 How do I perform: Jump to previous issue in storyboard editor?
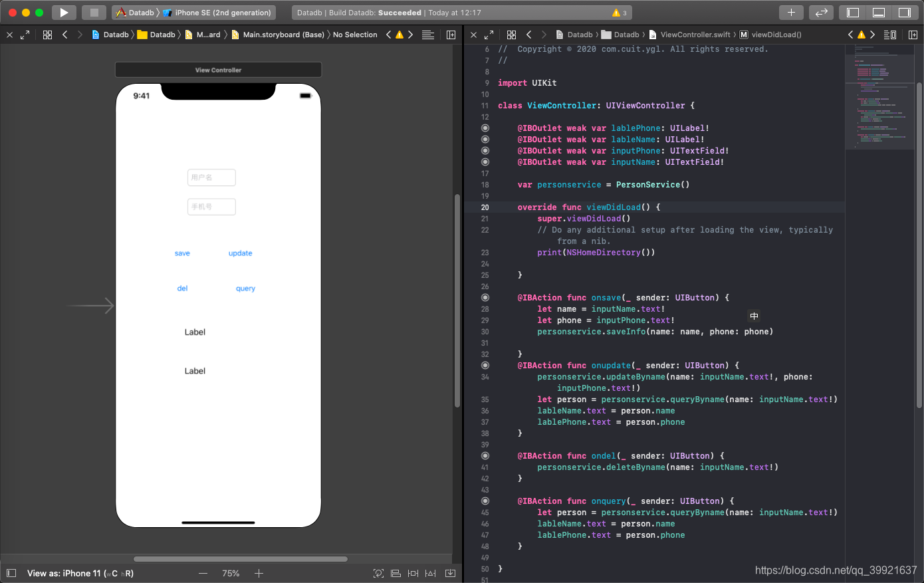[389, 35]
